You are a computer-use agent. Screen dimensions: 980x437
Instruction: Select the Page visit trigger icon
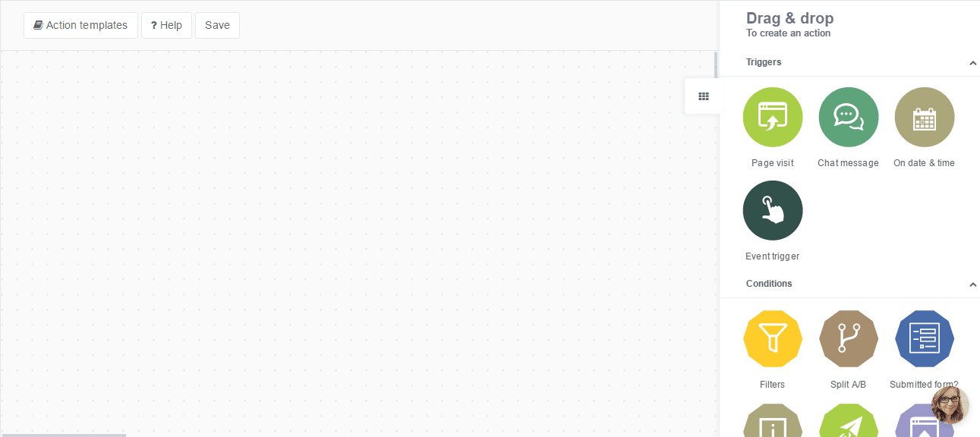[772, 117]
